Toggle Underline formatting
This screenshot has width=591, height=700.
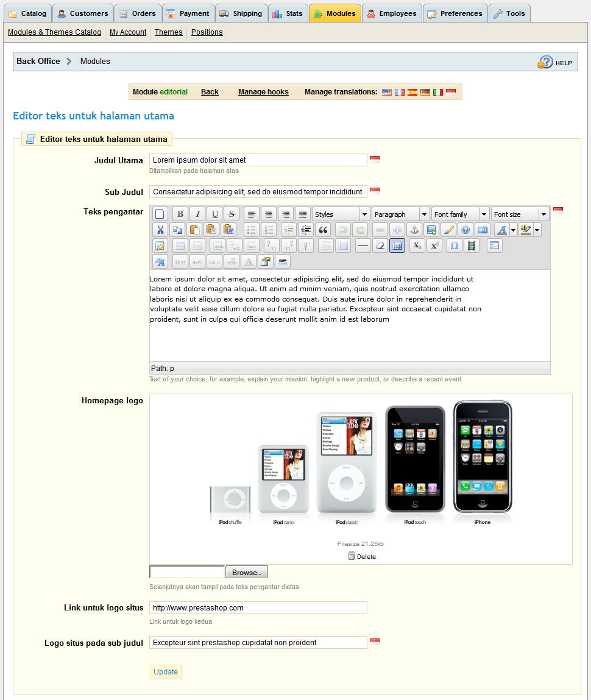pos(214,214)
